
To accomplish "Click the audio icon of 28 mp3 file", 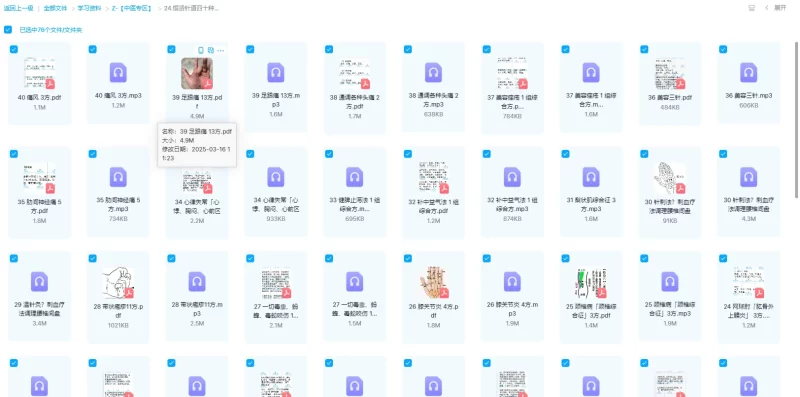I will coord(197,281).
